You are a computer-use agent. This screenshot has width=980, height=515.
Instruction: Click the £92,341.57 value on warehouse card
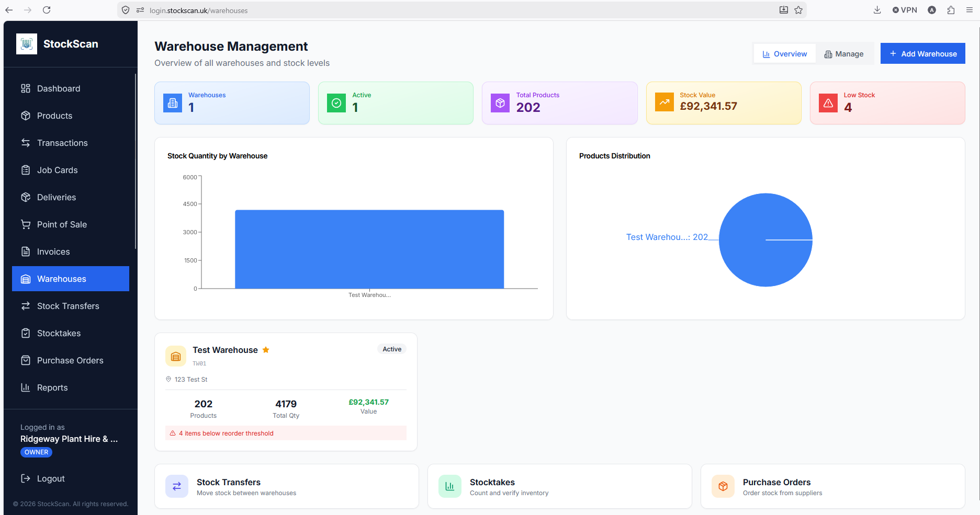tap(369, 402)
